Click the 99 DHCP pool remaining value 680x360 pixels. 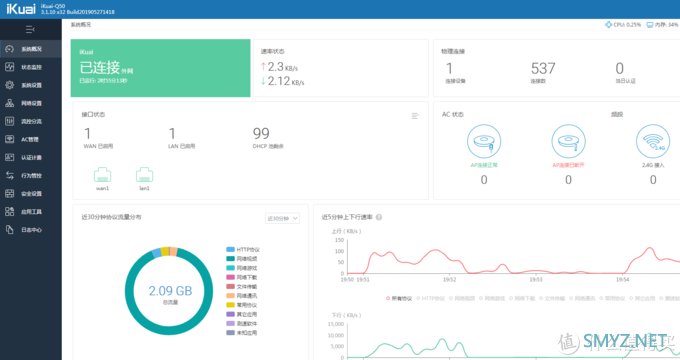point(261,133)
